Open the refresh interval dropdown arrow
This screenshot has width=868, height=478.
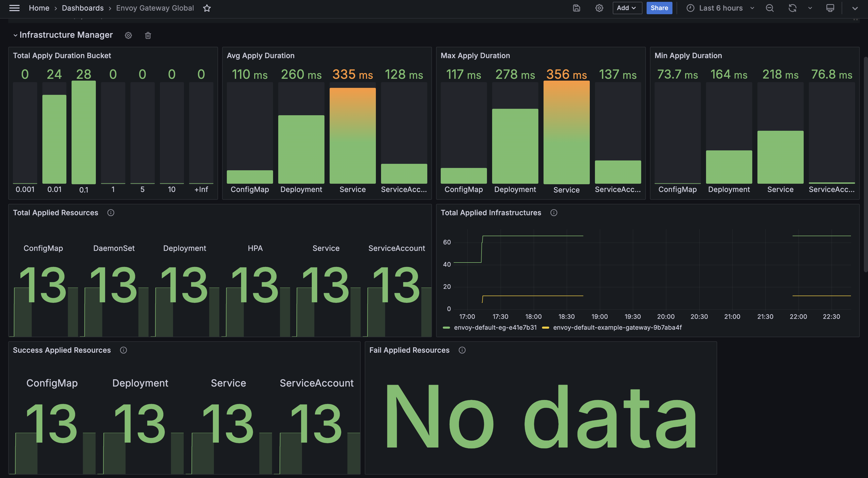(810, 8)
